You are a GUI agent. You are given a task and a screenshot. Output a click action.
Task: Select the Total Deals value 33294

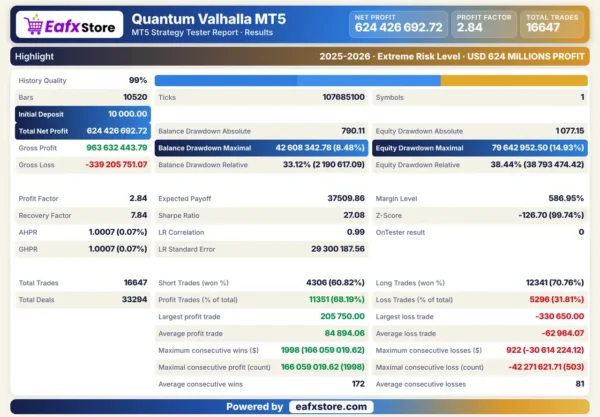coord(134,299)
